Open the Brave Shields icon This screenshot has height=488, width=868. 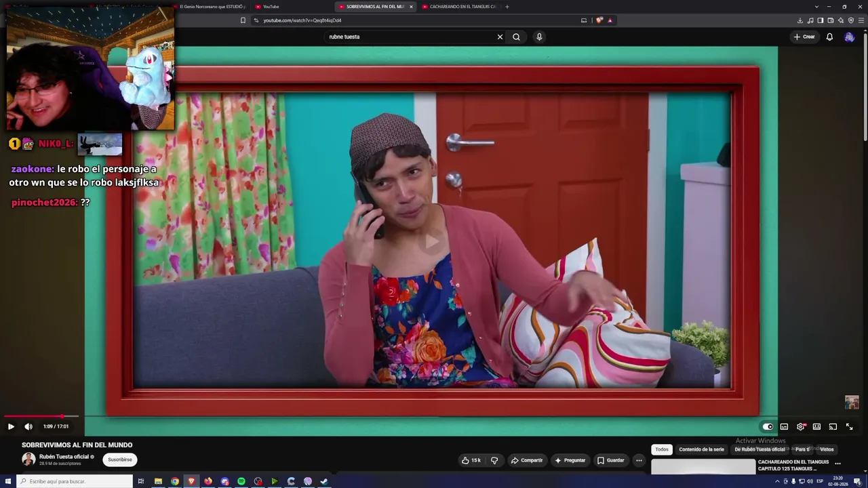pos(599,20)
